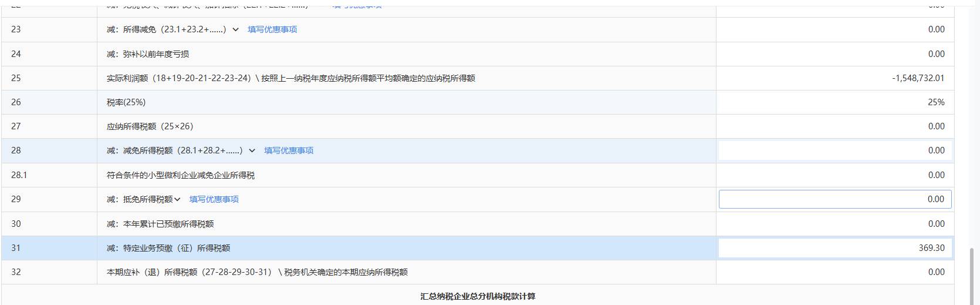Click the 369.30 input in row 31
Image resolution: width=980 pixels, height=305 pixels.
(834, 248)
